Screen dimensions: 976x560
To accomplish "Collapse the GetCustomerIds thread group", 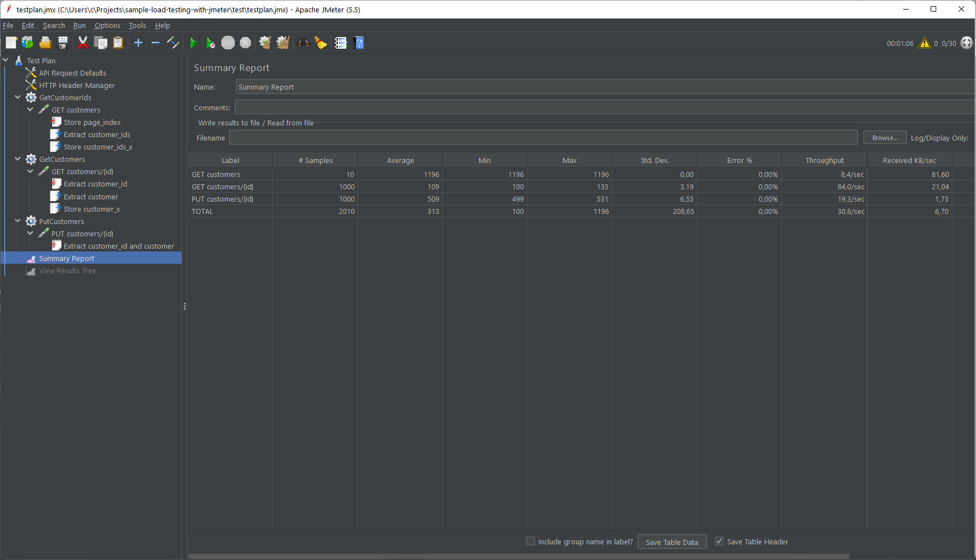I will tap(18, 97).
